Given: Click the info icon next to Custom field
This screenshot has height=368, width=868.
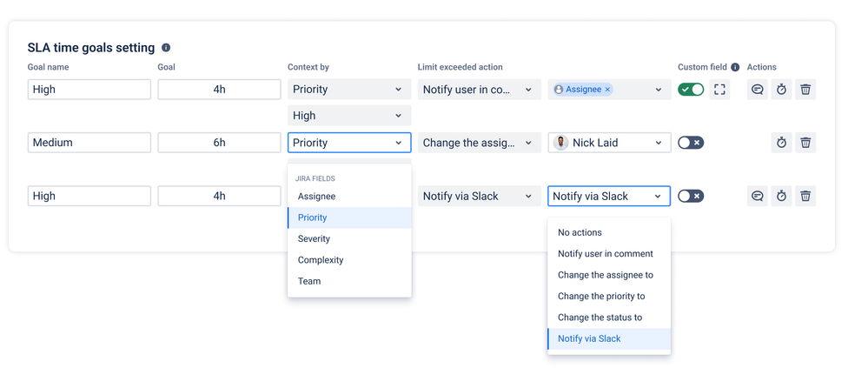Looking at the screenshot, I should click(735, 67).
